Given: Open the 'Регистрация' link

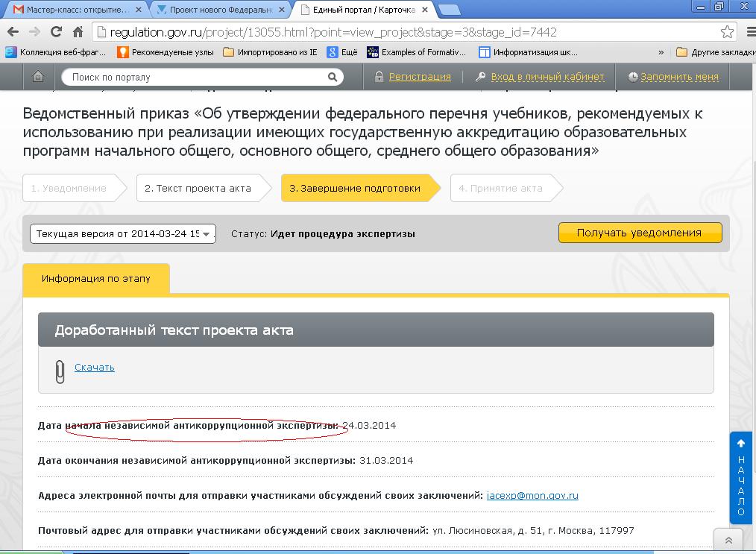Looking at the screenshot, I should coord(420,77).
